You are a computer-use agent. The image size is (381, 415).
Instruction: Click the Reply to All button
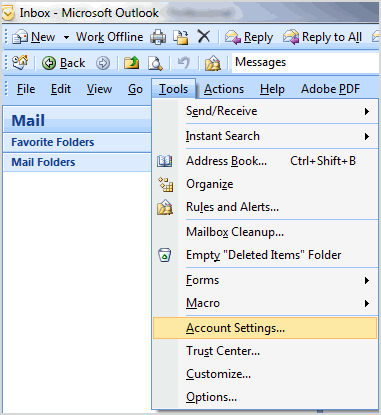(x=322, y=37)
